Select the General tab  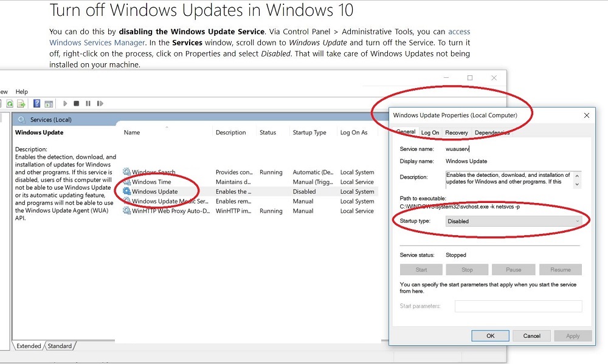coord(406,132)
